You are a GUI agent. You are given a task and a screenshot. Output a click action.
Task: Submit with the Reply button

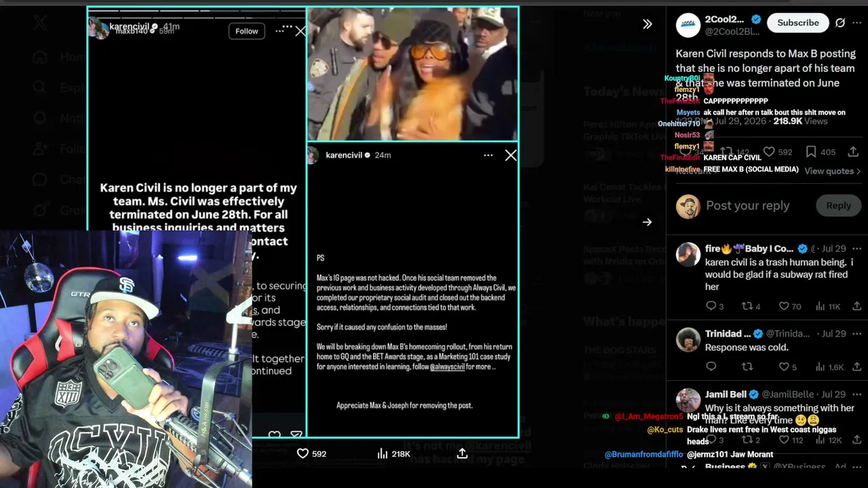coord(838,205)
